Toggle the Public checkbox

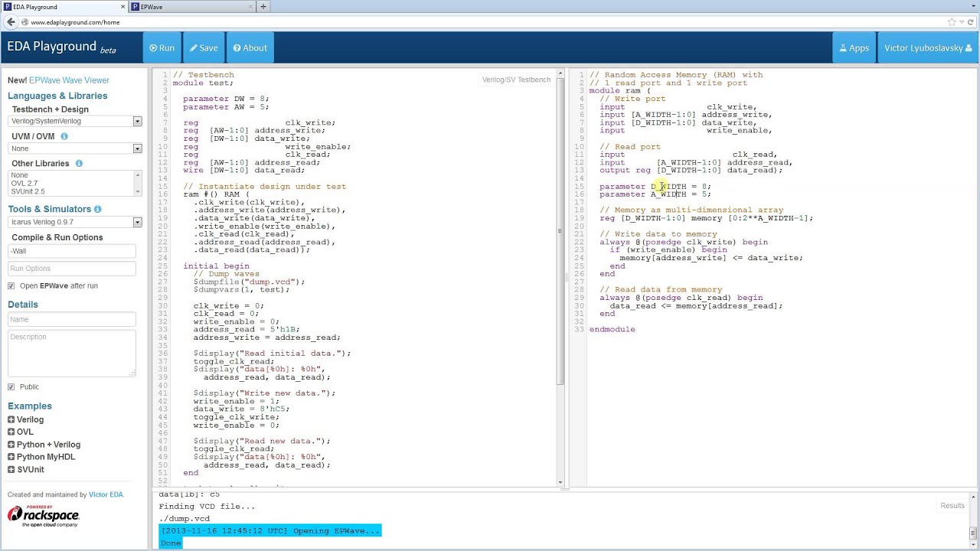[x=11, y=386]
